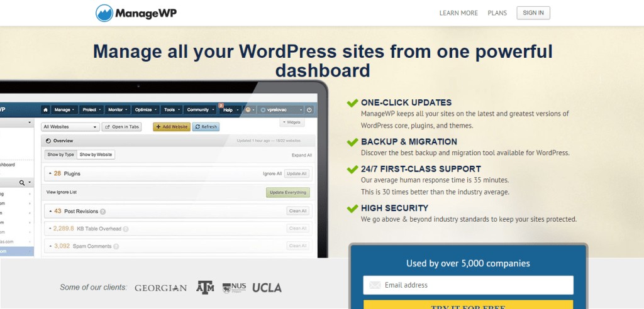Open the Monitor menu in dashboard
This screenshot has width=644, height=309.
tap(118, 110)
